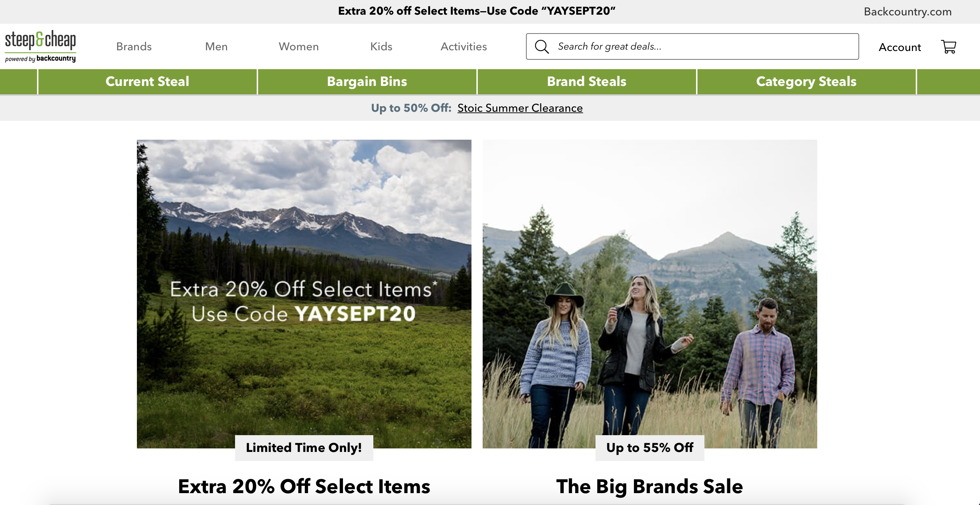This screenshot has height=505, width=980.
Task: Open the Activities menu
Action: [464, 46]
